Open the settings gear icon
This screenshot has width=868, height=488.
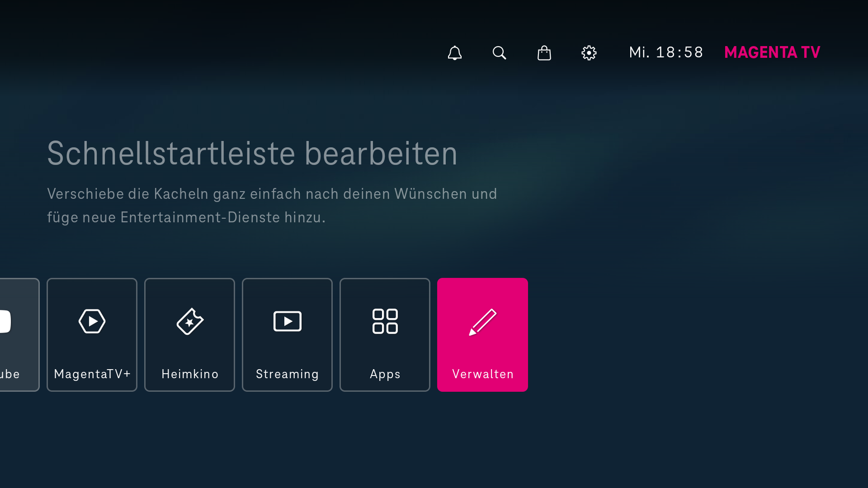click(x=589, y=53)
